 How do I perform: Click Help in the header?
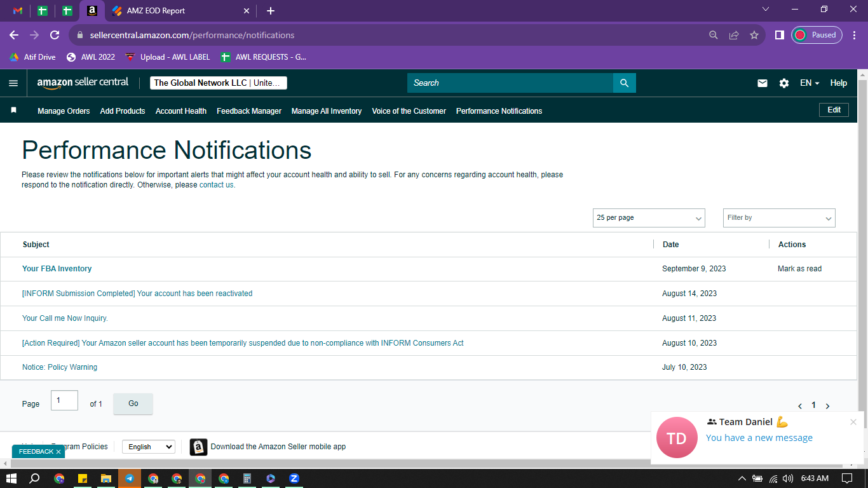point(838,83)
